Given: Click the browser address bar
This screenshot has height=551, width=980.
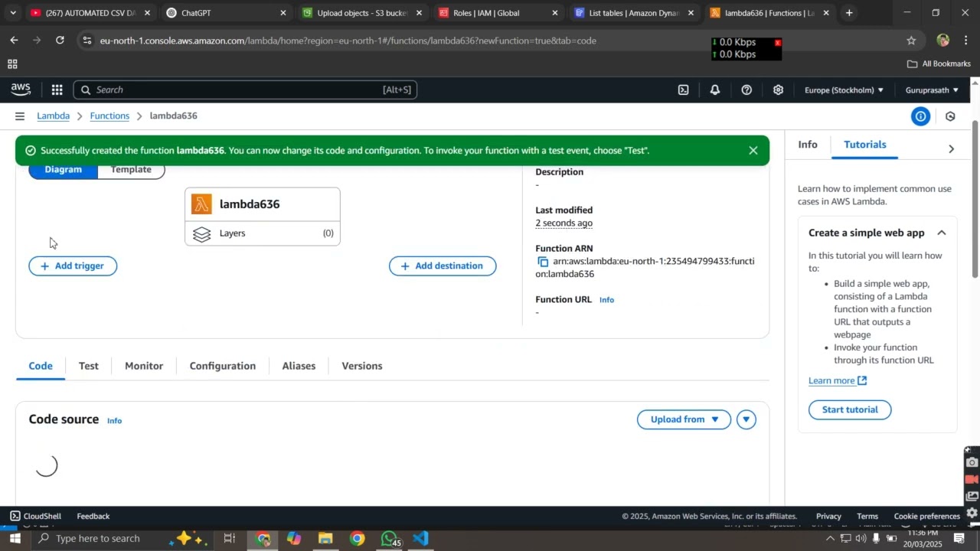Looking at the screenshot, I should tap(490, 41).
